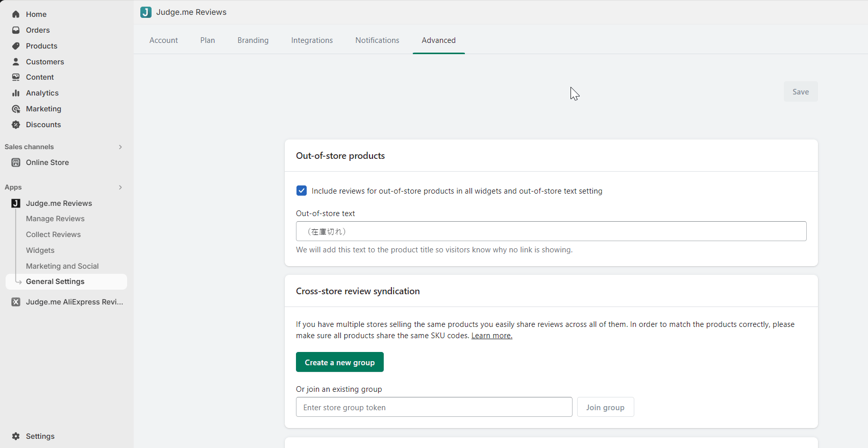The image size is (868, 448).
Task: Uncheck include out-of-store reviews checkbox
Action: [302, 191]
